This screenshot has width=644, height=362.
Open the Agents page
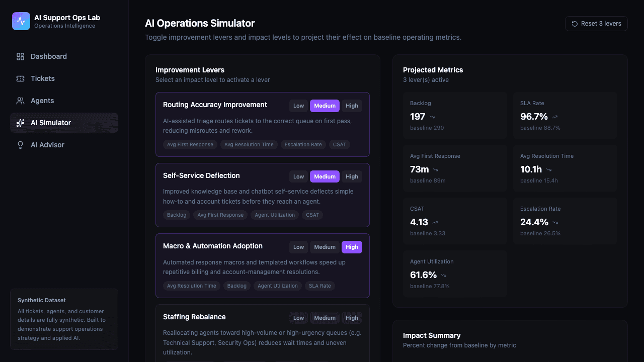point(64,101)
